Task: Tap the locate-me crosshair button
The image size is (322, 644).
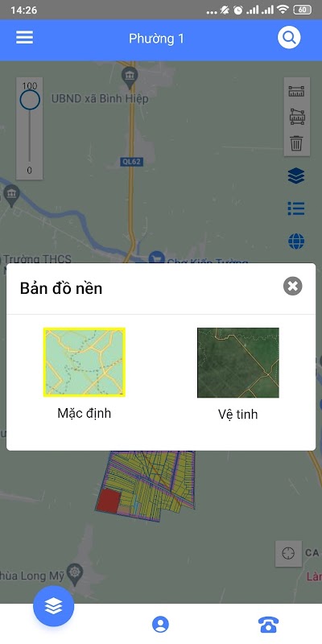Action: click(288, 553)
